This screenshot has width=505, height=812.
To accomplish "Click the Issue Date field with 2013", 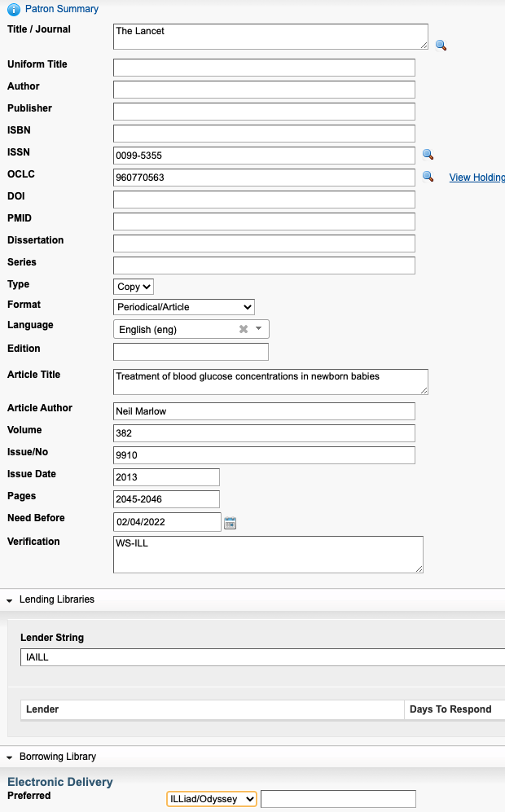I will click(166, 477).
